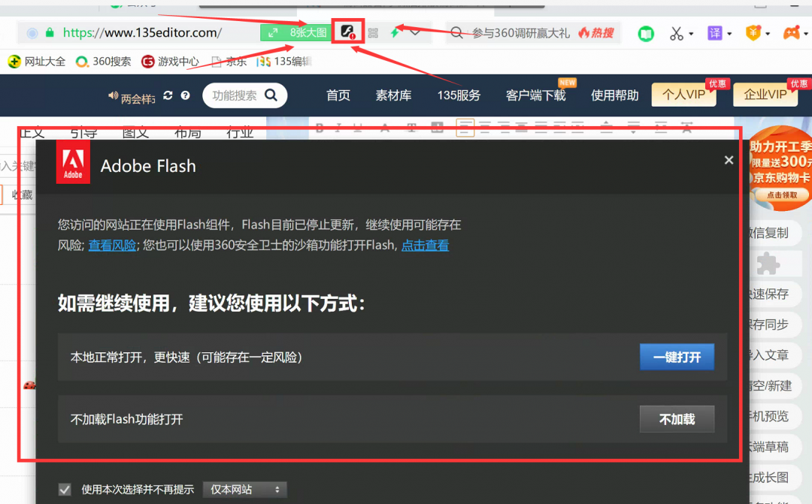Open the 使用帮助 navigation item
This screenshot has width=812, height=504.
(615, 95)
